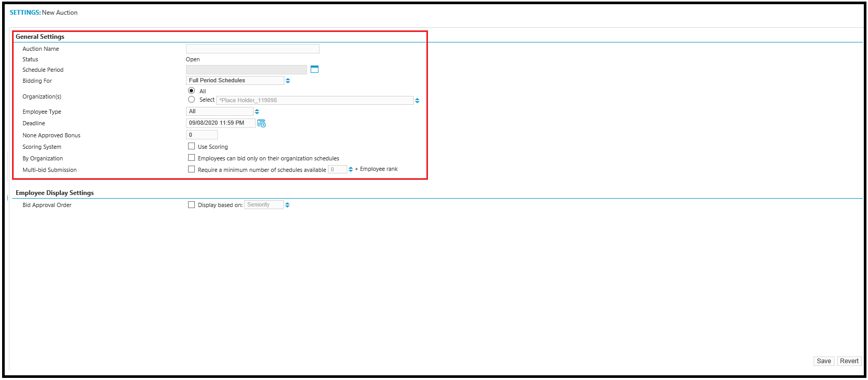Open the Deadline date-time picker icon
The width and height of the screenshot is (868, 380).
coord(261,123)
